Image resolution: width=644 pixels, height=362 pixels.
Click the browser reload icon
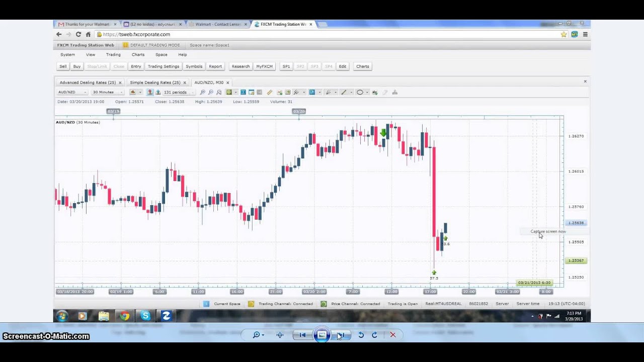[x=78, y=34]
